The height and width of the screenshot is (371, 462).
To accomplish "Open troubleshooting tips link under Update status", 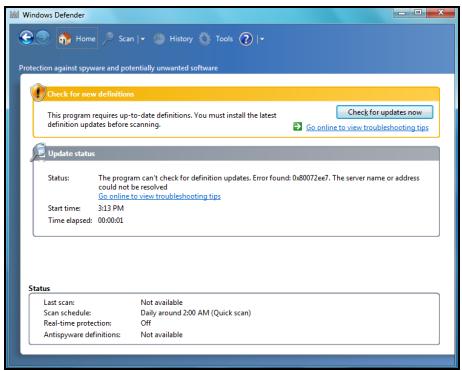I will point(159,196).
